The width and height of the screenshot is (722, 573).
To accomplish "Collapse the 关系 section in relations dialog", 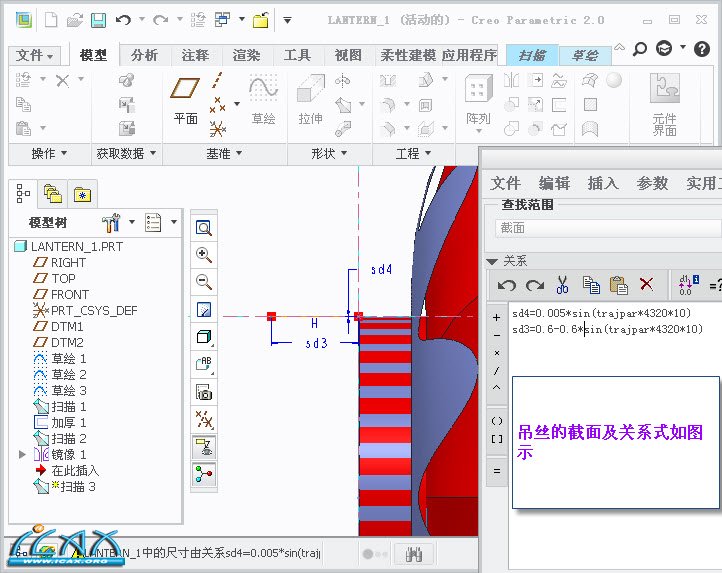I will coord(491,261).
